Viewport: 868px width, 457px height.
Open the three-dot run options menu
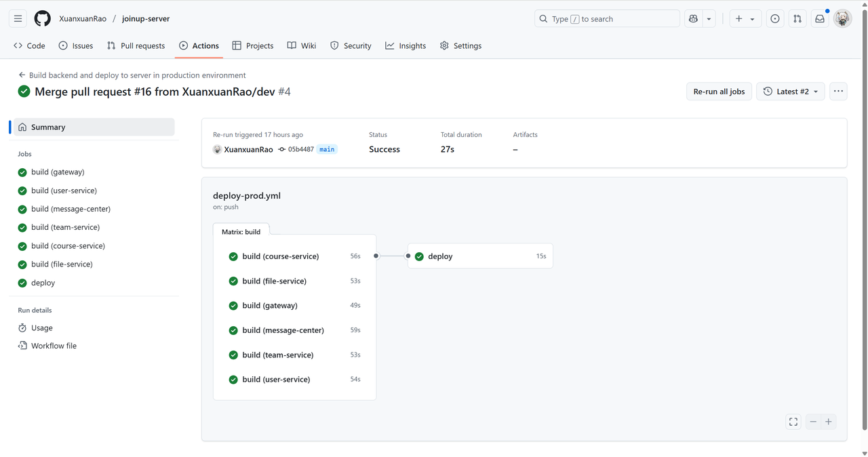point(838,92)
